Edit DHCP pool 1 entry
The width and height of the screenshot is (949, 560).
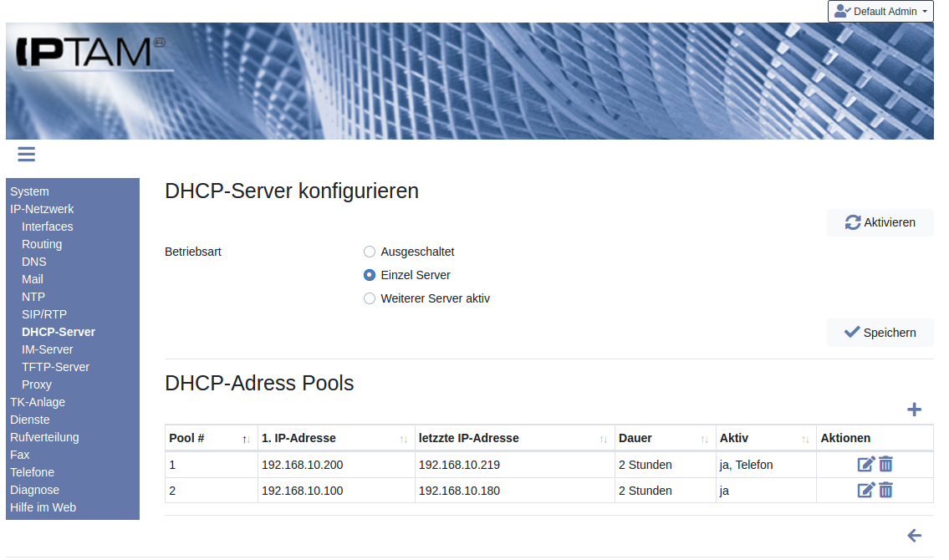click(x=866, y=465)
